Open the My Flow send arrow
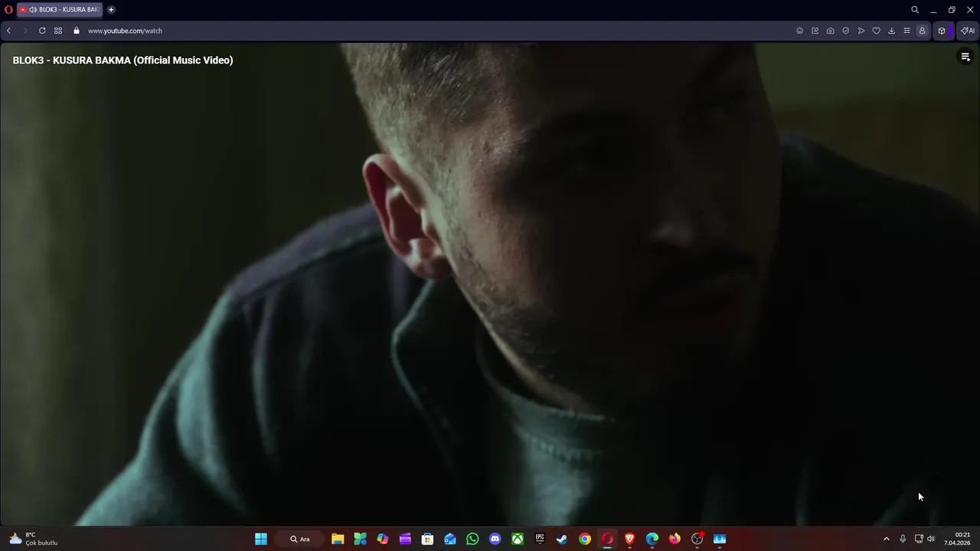Image resolution: width=980 pixels, height=551 pixels. 861,31
